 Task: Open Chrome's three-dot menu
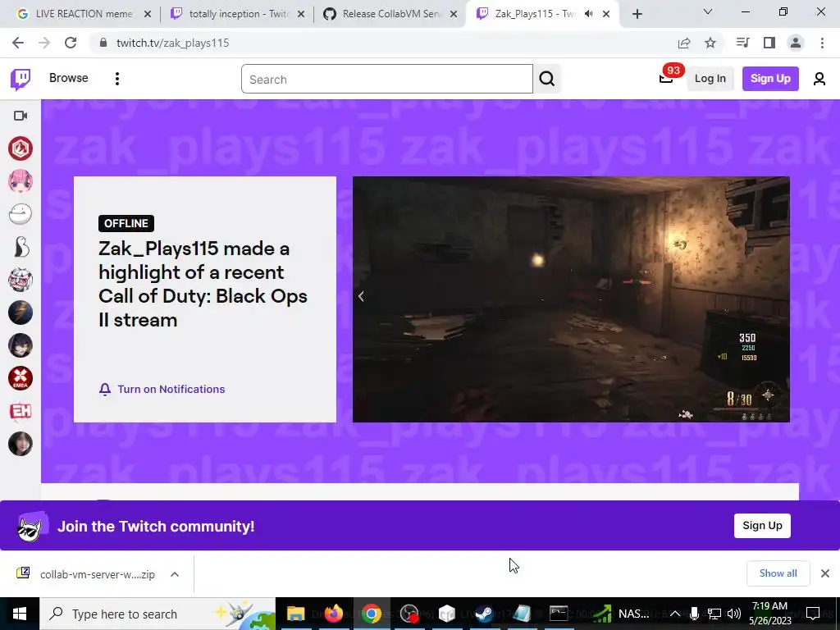pyautogui.click(x=822, y=43)
